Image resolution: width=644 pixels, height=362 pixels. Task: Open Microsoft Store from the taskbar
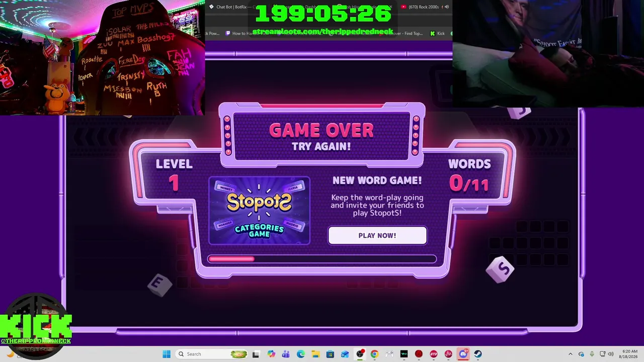point(330,354)
